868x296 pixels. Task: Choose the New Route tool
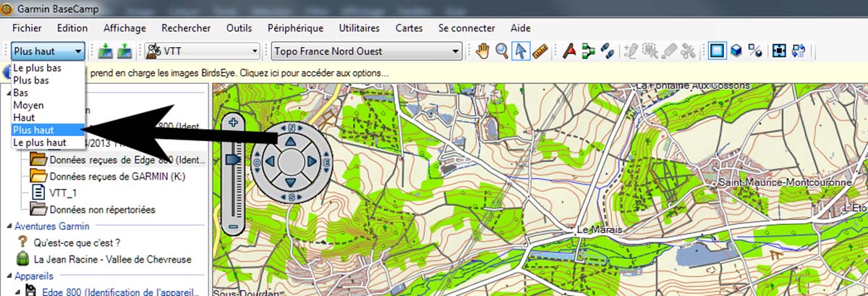(x=588, y=51)
